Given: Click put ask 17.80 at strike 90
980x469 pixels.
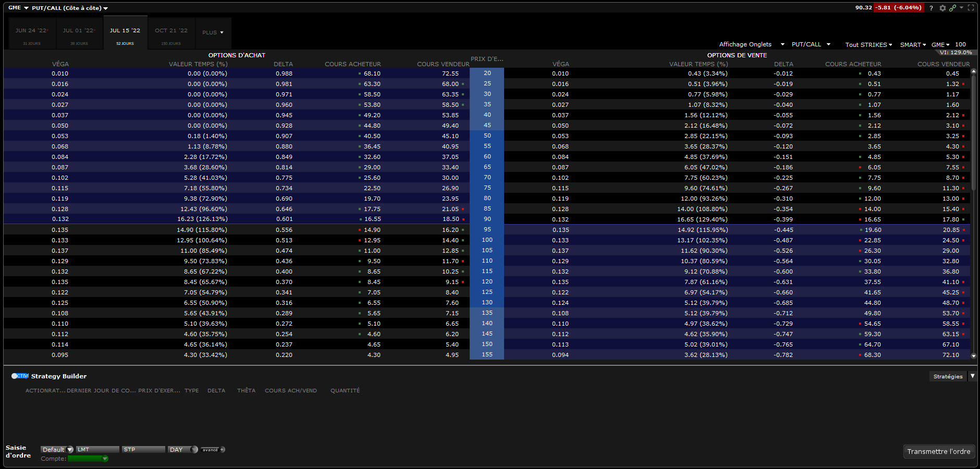Looking at the screenshot, I should pos(951,219).
